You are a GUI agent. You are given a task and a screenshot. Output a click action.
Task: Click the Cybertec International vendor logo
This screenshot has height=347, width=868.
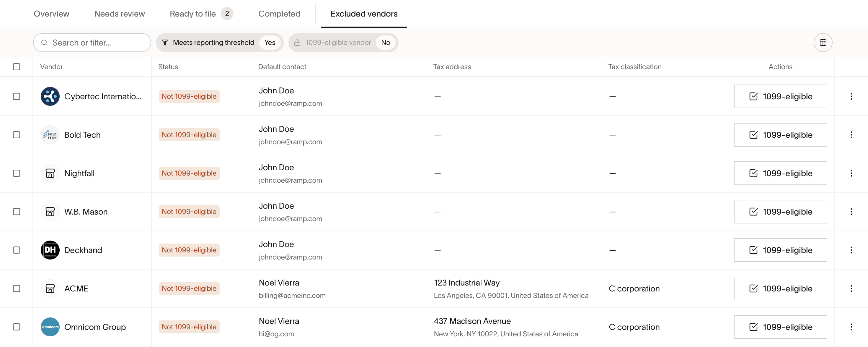pyautogui.click(x=50, y=96)
